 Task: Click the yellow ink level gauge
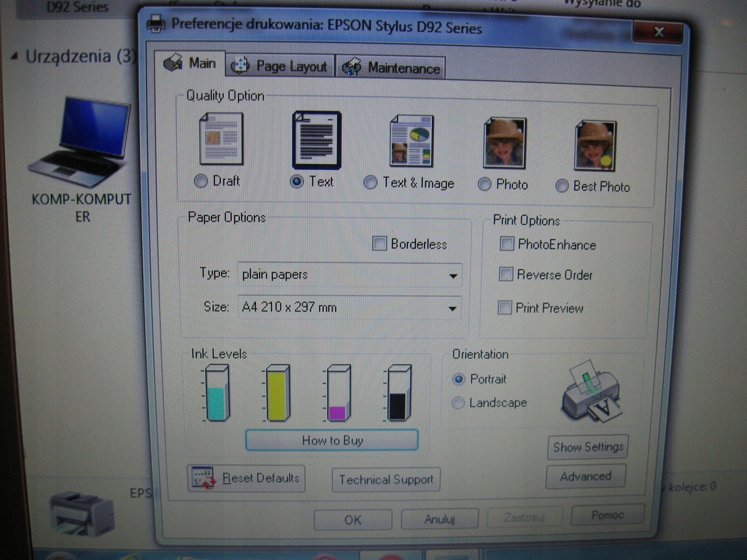pyautogui.click(x=276, y=393)
